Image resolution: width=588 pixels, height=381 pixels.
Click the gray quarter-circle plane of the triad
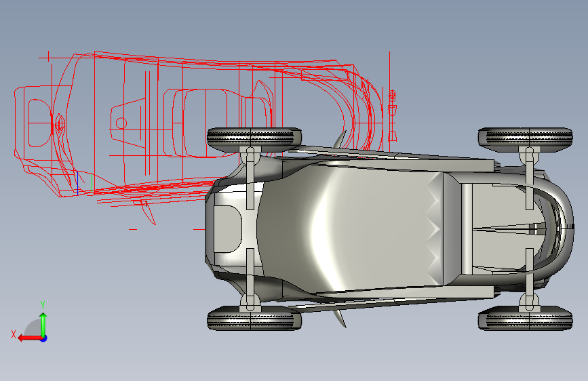point(33,328)
